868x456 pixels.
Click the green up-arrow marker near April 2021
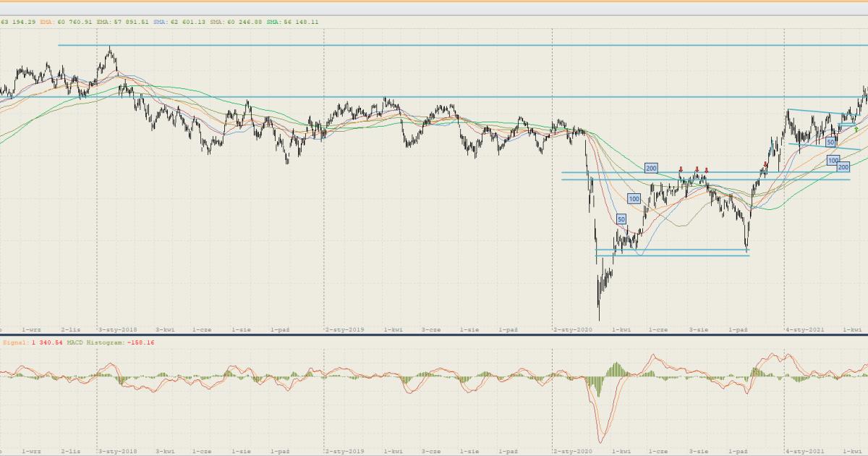point(856,129)
